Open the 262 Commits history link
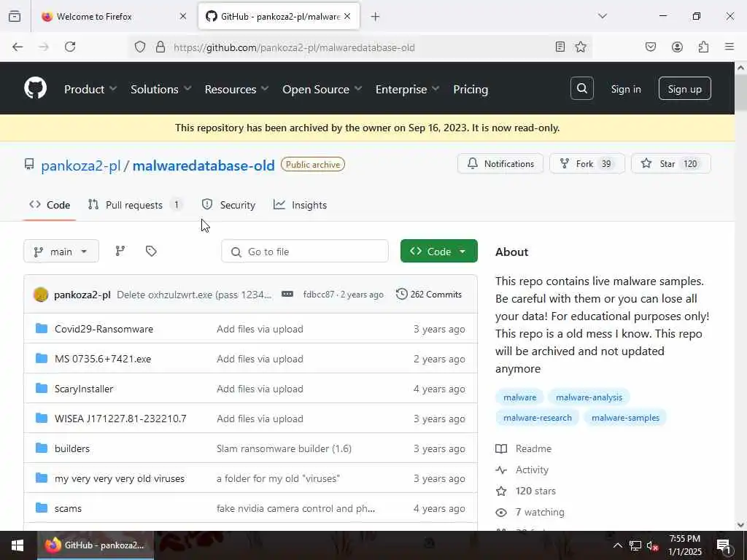 click(x=429, y=295)
